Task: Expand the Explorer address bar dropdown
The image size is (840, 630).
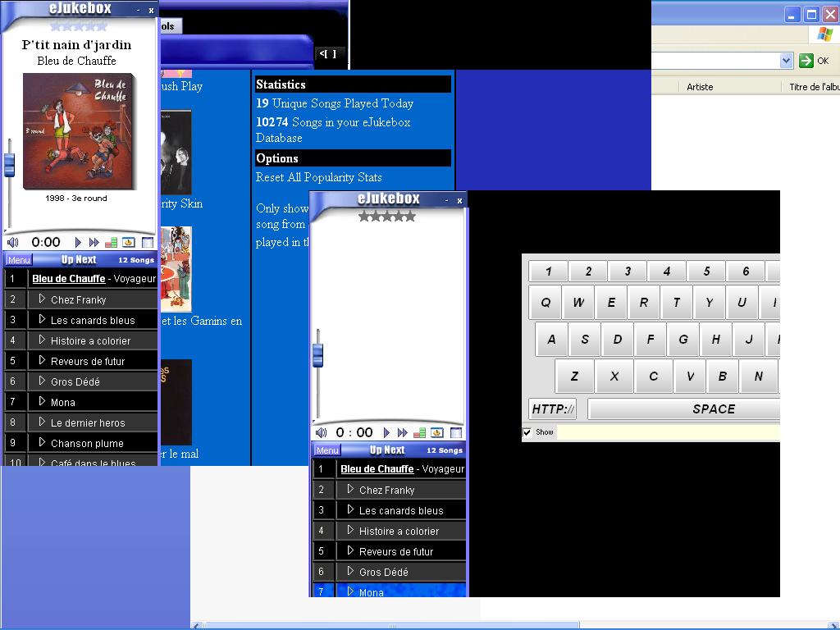Action: point(786,61)
